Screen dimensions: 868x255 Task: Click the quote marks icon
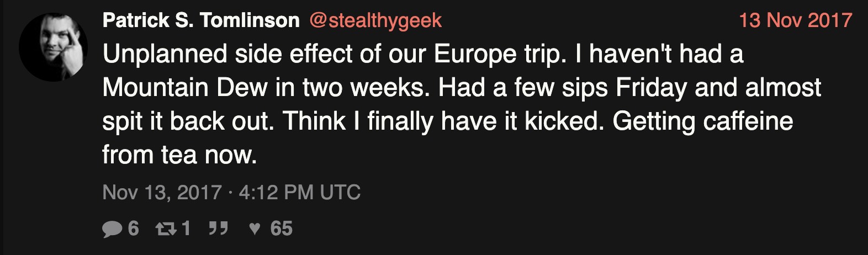click(218, 228)
